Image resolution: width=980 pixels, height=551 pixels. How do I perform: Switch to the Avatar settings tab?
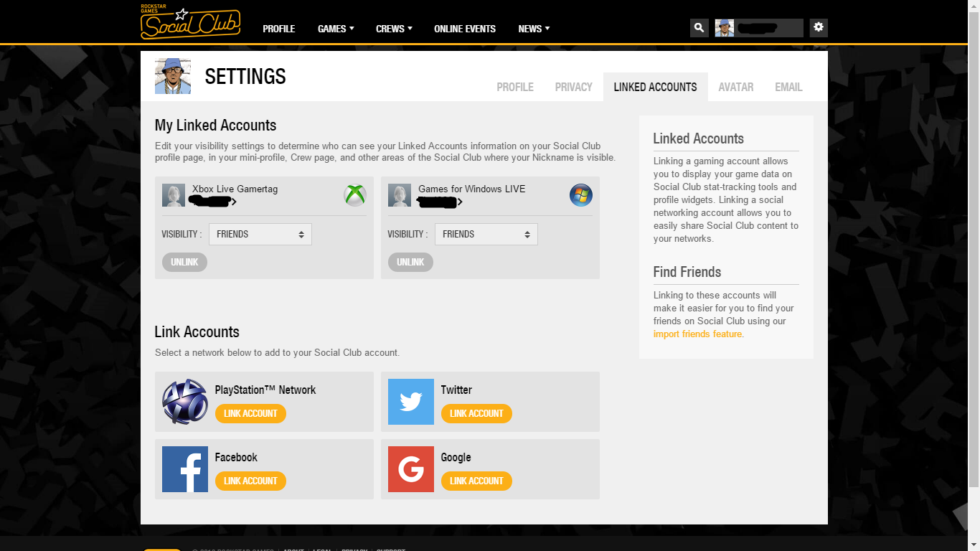click(736, 87)
